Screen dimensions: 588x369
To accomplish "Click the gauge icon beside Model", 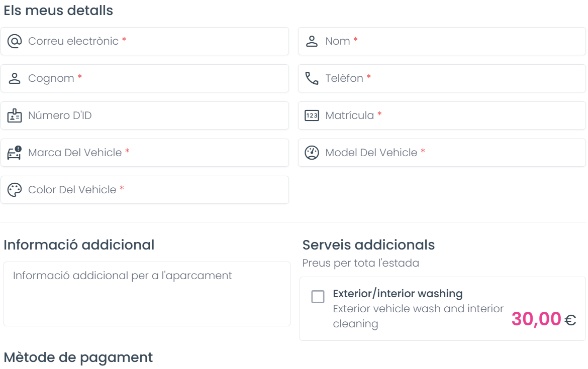I will 312,153.
